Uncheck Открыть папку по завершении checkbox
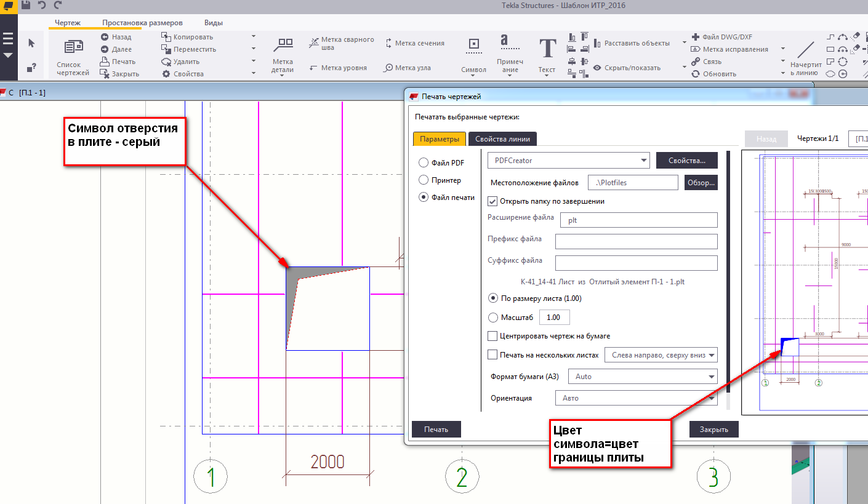The height and width of the screenshot is (504, 868). point(492,201)
